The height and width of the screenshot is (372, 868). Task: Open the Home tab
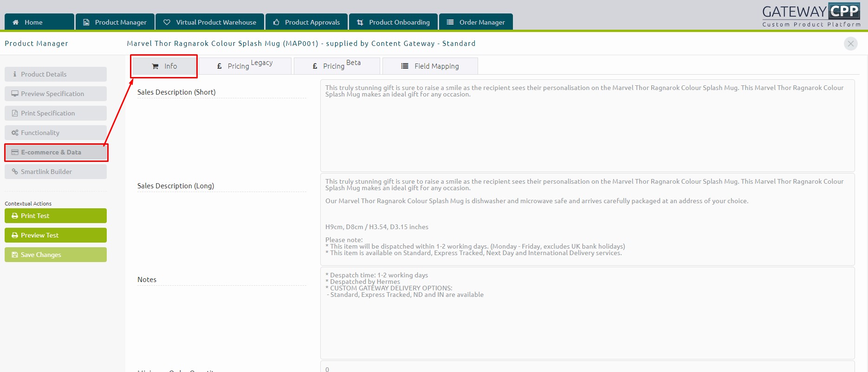39,22
